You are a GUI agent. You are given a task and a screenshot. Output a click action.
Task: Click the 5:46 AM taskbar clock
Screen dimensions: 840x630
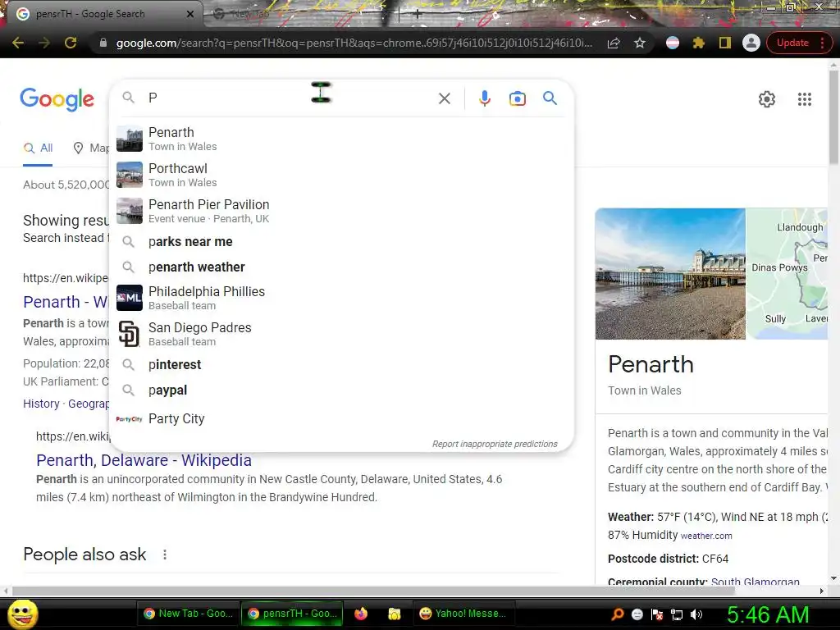pyautogui.click(x=768, y=614)
